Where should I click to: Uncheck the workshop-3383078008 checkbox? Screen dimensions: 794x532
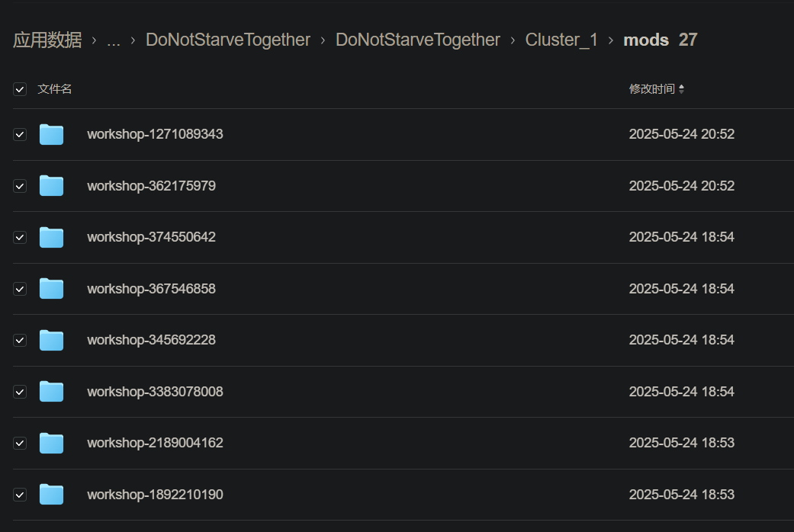[20, 392]
